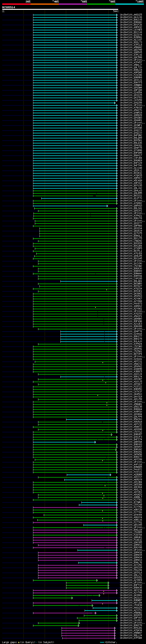This screenshot has height=644, width=146.
Task: Click the cyan ~100% legend segment
Action: [x=130, y=4]
